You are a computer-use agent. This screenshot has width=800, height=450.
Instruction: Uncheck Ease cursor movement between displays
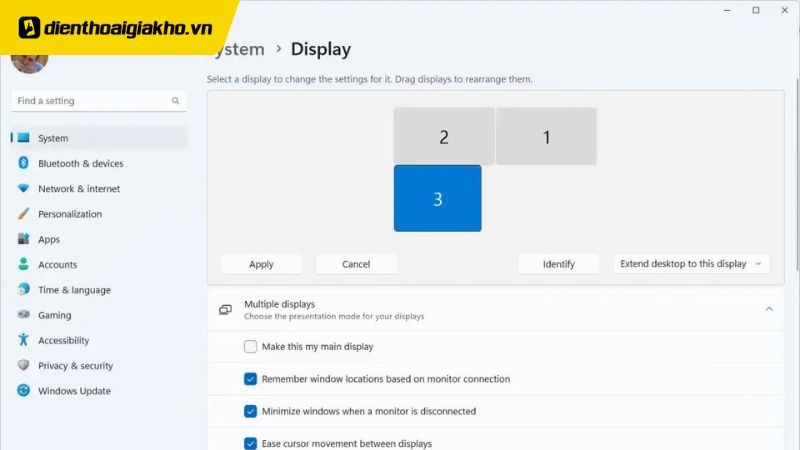[x=250, y=443]
